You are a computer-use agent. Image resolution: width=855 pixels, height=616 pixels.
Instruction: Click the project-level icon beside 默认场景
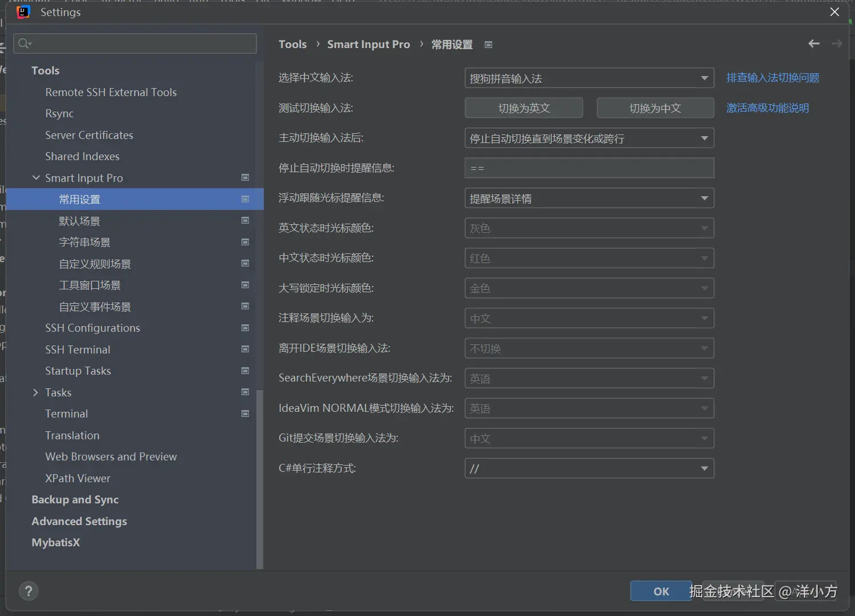245,221
